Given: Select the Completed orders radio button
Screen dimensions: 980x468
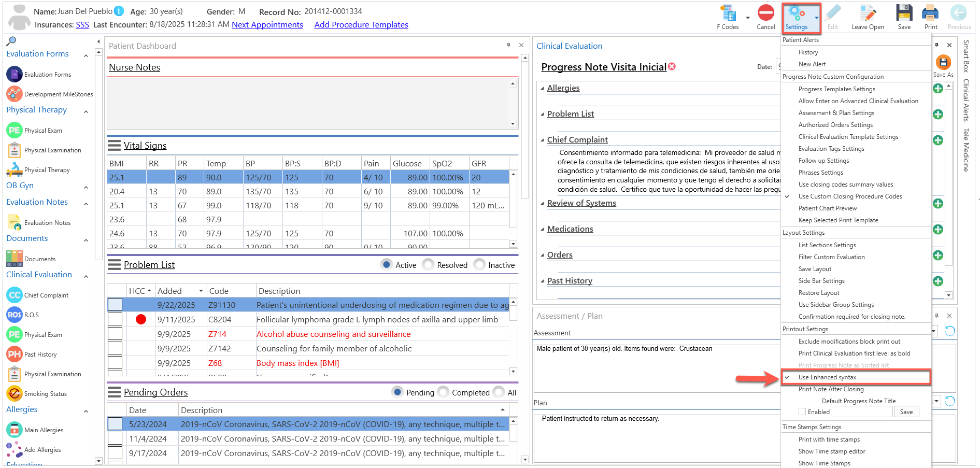Looking at the screenshot, I should point(443,392).
